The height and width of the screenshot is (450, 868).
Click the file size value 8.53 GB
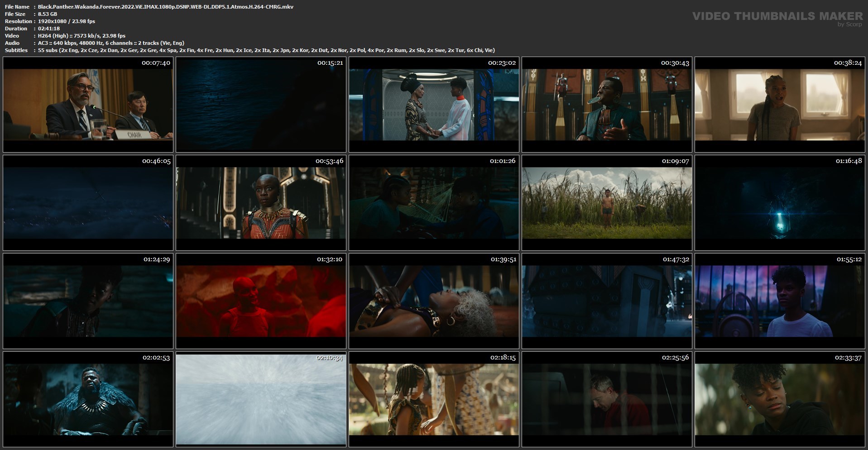[48, 14]
